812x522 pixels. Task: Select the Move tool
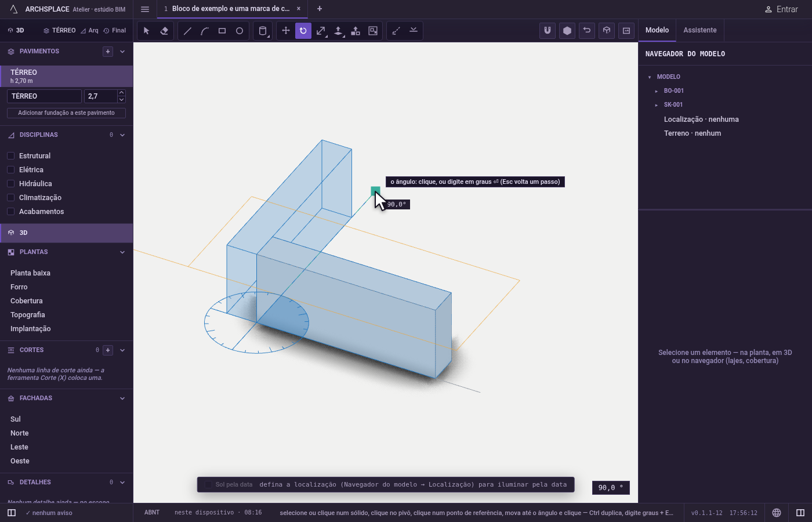pyautogui.click(x=286, y=31)
